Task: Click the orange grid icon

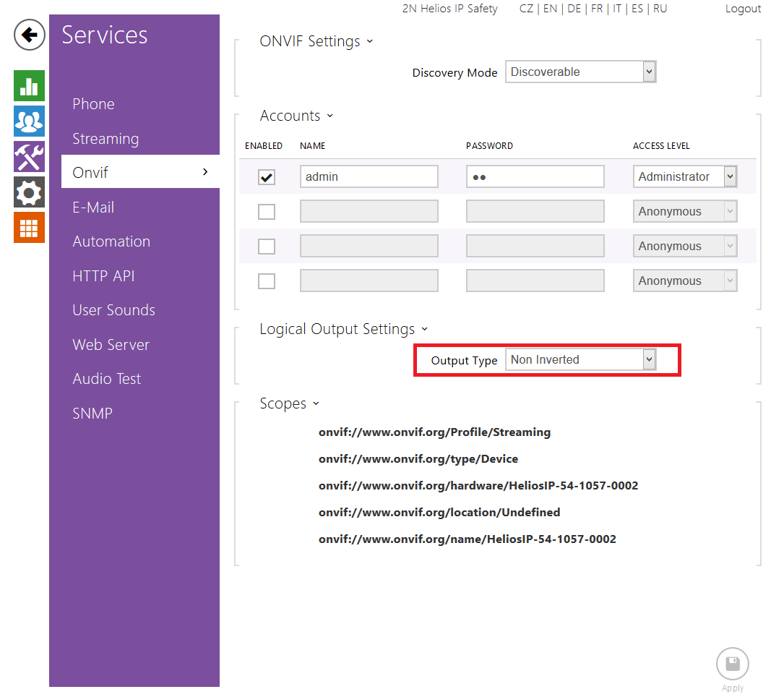Action: 29,228
